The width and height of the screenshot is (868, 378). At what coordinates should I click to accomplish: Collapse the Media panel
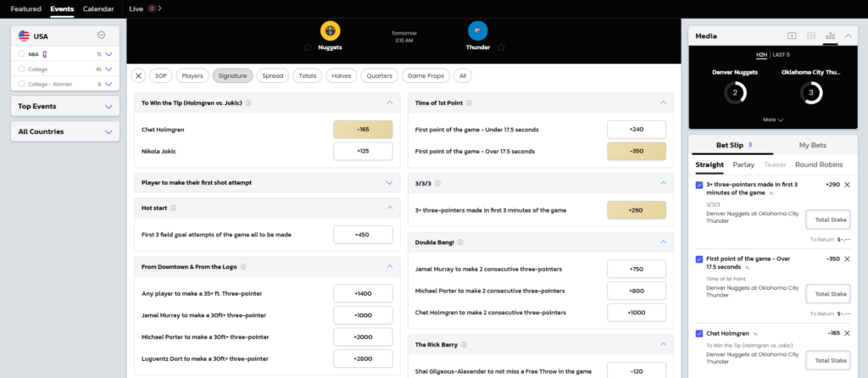click(848, 36)
